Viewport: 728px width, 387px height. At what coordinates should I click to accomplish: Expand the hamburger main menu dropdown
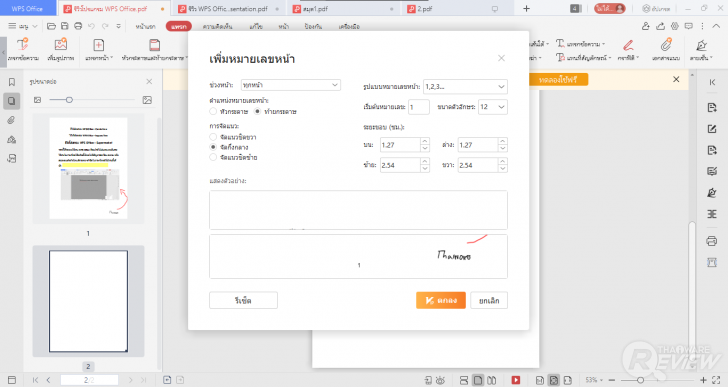point(23,26)
